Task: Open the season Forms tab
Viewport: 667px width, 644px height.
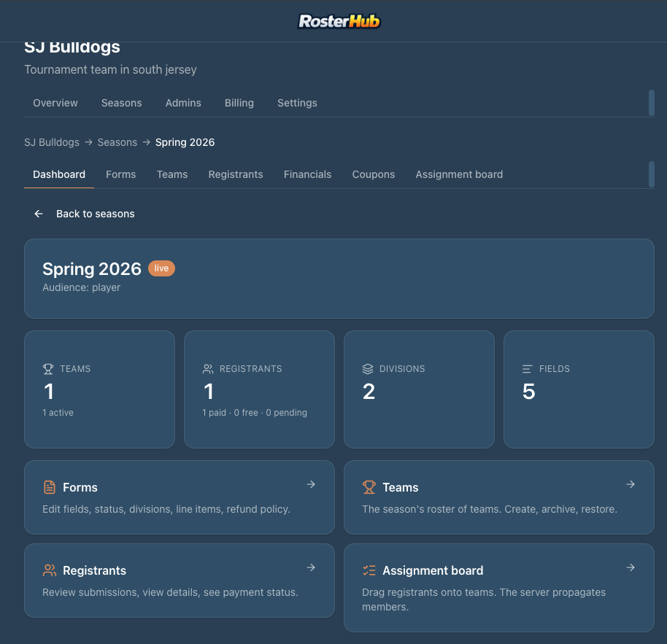Action: point(121,174)
